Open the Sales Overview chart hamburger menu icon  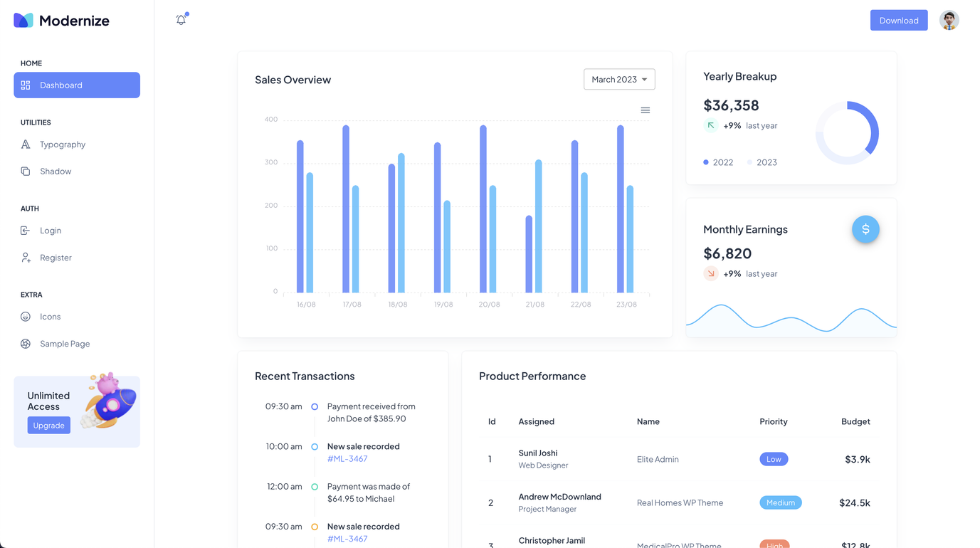(x=645, y=110)
